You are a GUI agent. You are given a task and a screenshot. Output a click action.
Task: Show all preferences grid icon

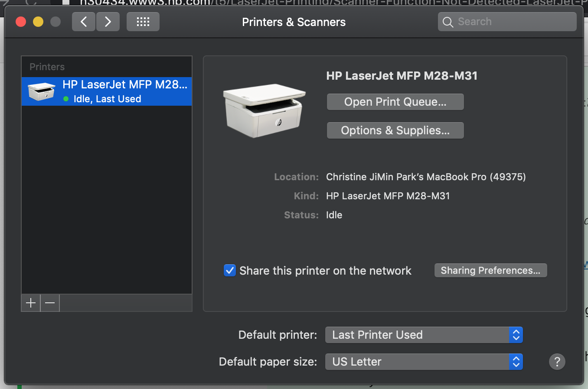(x=143, y=22)
